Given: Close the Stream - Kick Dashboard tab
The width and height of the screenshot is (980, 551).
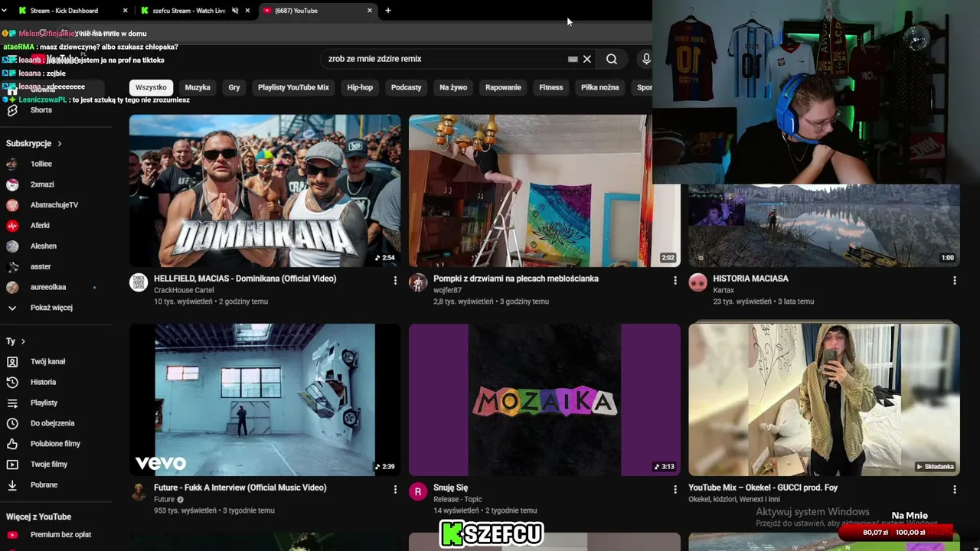Looking at the screenshot, I should [x=125, y=11].
